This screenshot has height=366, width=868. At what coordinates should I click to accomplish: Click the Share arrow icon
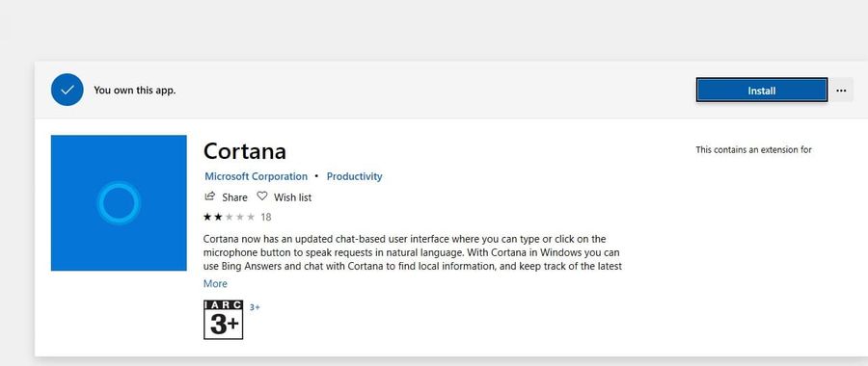(x=210, y=196)
